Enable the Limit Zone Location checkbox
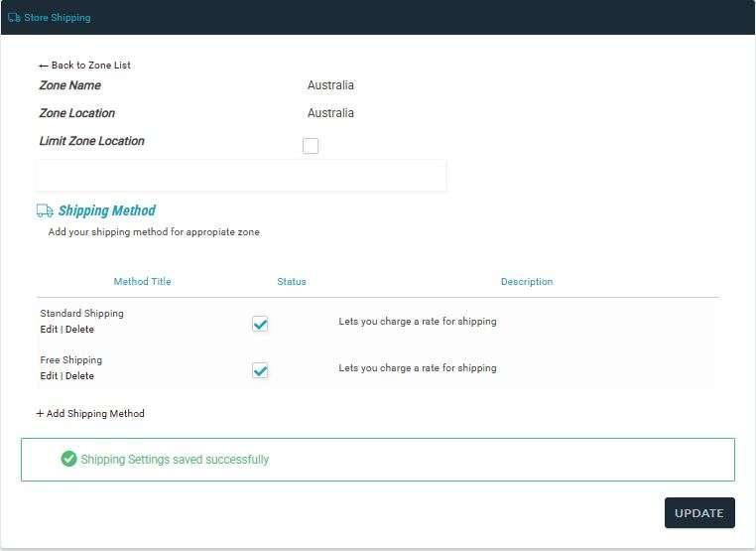 click(x=311, y=146)
